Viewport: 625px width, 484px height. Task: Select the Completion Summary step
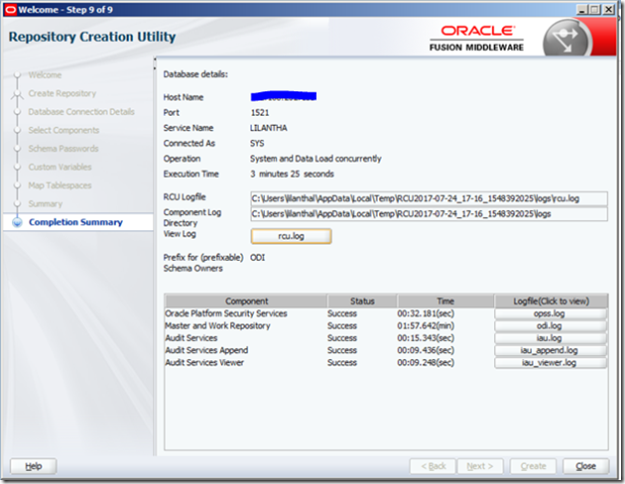[x=76, y=222]
